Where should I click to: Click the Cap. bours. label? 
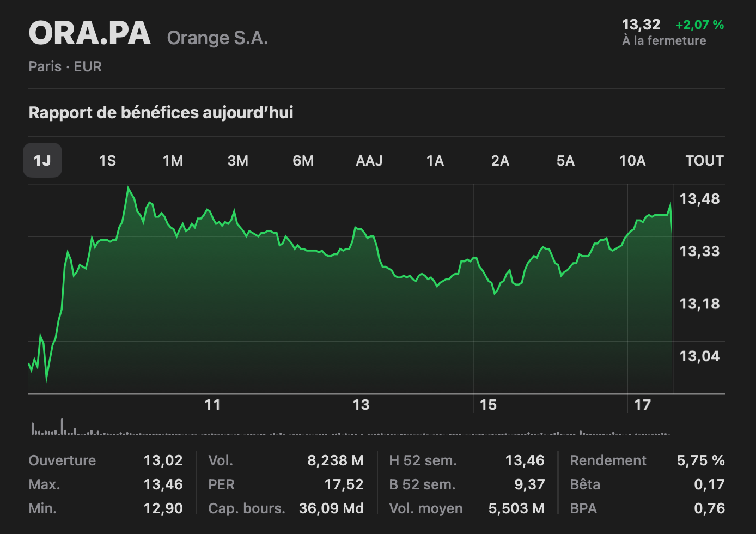click(247, 508)
